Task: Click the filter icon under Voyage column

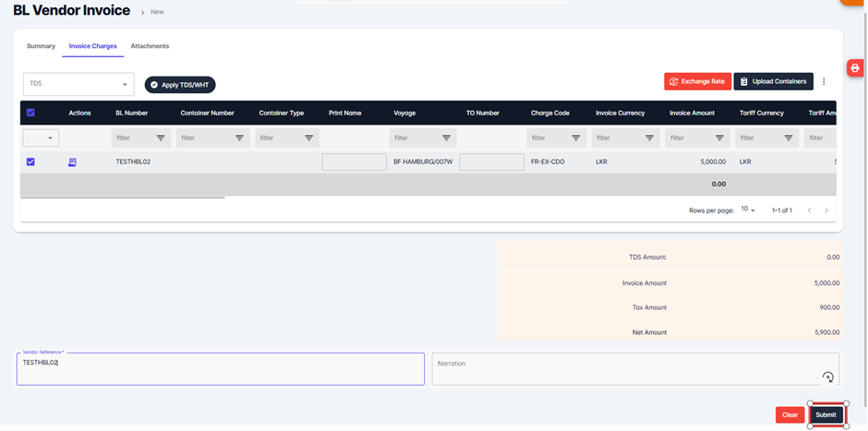Action: [446, 138]
